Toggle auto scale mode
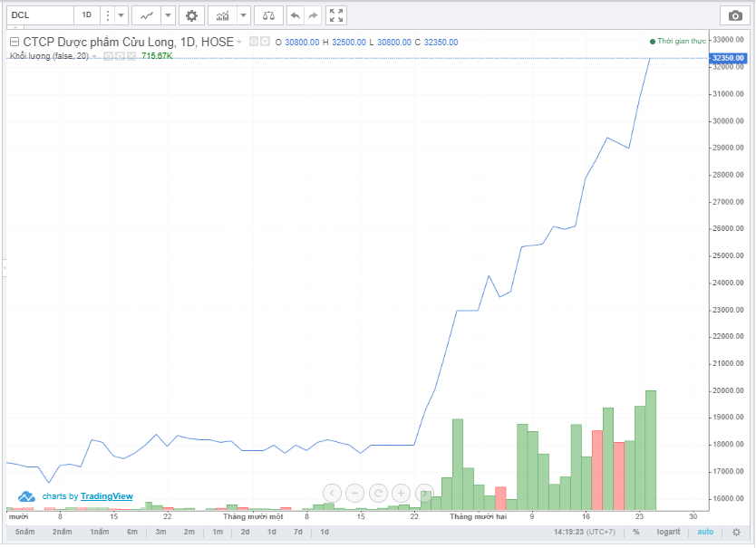The image size is (756, 548). point(705,532)
